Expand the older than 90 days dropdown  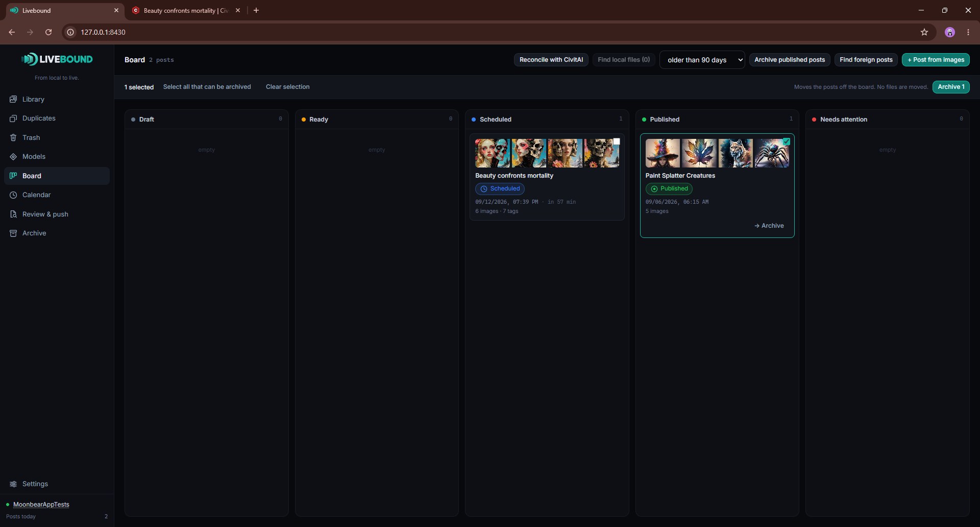[x=702, y=60]
